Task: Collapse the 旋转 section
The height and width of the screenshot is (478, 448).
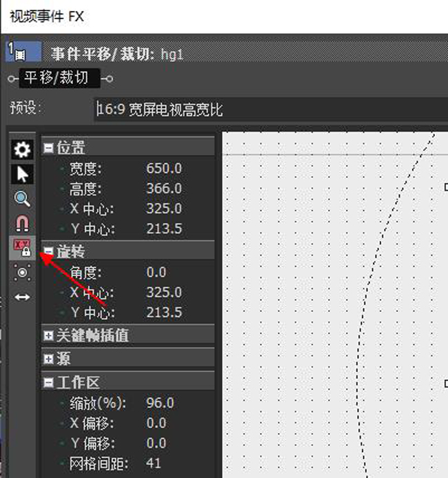Action: 48,251
